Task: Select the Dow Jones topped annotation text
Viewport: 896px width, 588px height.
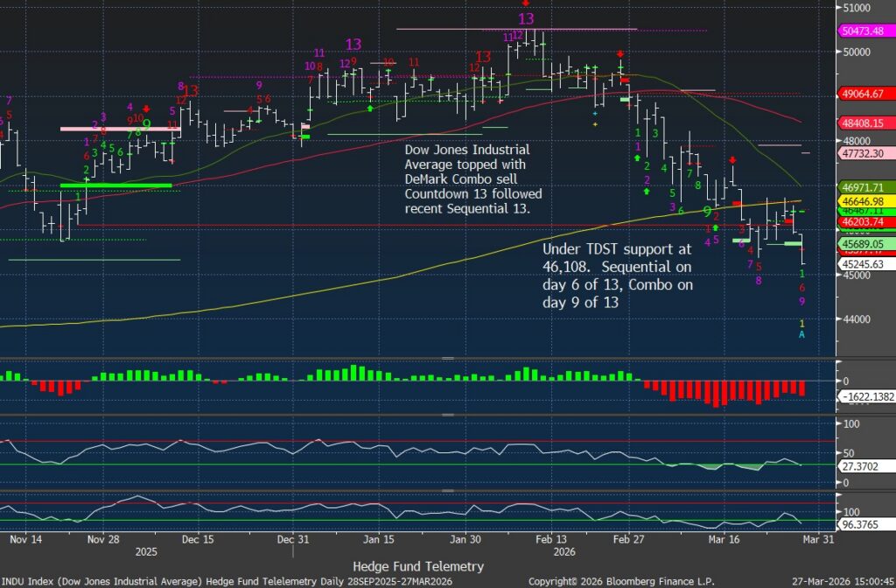Action: 473,179
